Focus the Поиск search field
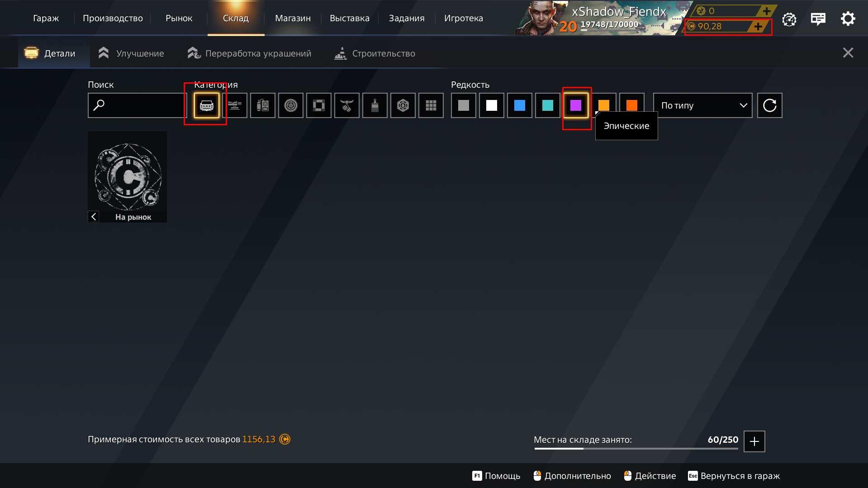The height and width of the screenshot is (488, 868). pyautogui.click(x=138, y=105)
